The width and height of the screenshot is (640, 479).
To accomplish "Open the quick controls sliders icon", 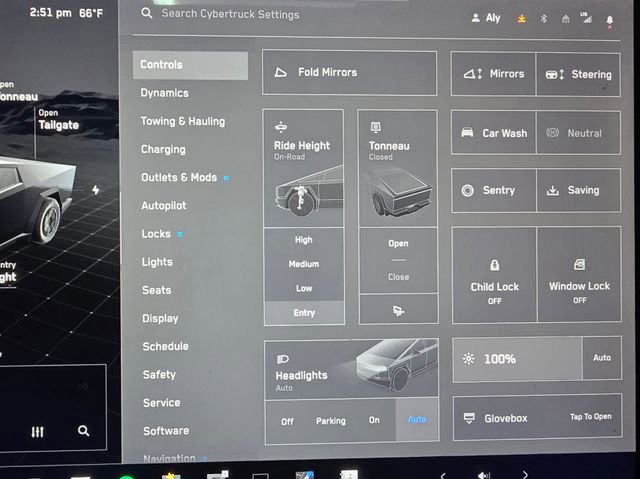I will click(37, 432).
